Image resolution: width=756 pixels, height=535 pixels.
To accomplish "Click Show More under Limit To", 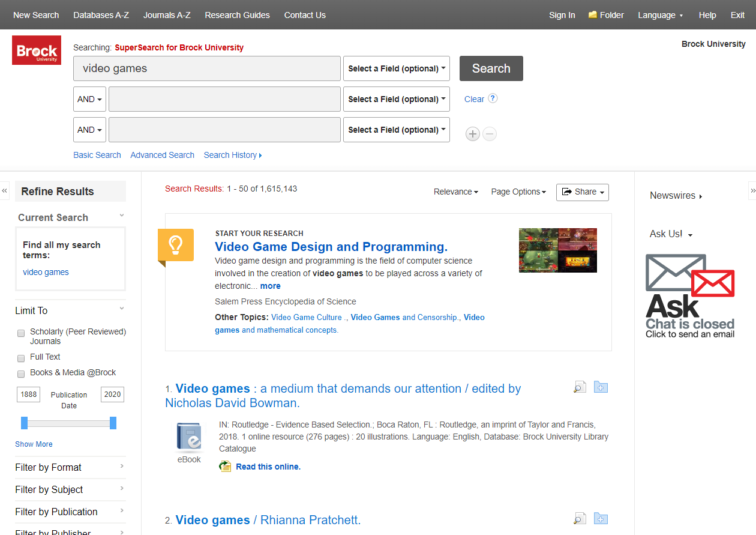I will click(x=34, y=444).
